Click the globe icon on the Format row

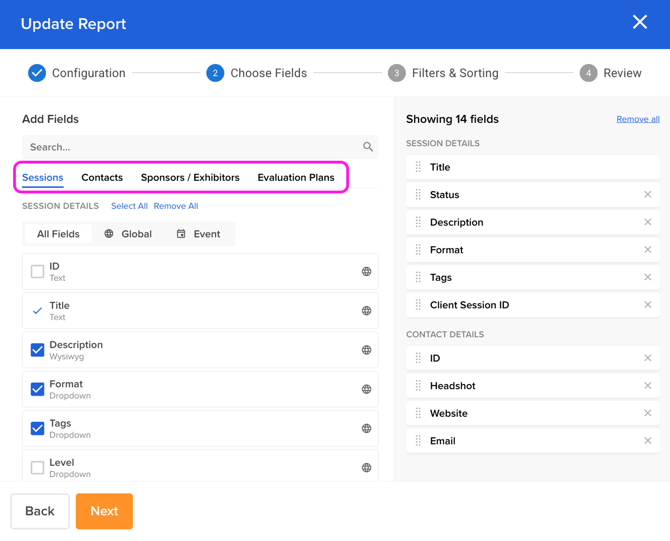tap(366, 390)
